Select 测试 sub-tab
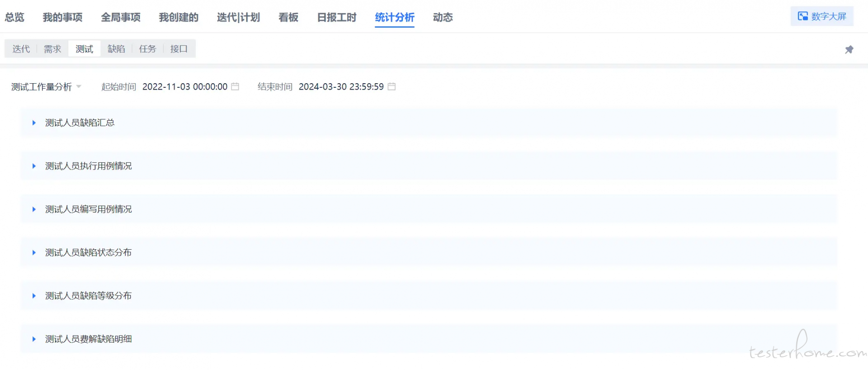Viewport: 868px width, 370px height. tap(85, 49)
